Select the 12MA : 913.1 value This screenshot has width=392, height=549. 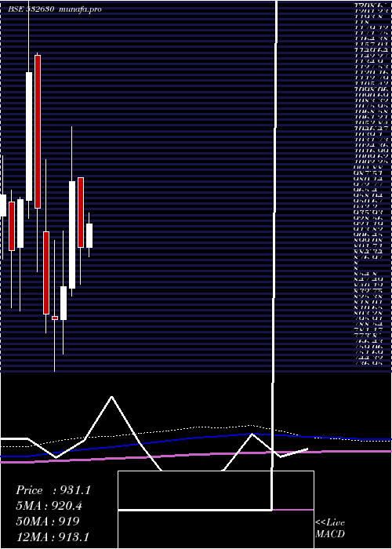(53, 536)
